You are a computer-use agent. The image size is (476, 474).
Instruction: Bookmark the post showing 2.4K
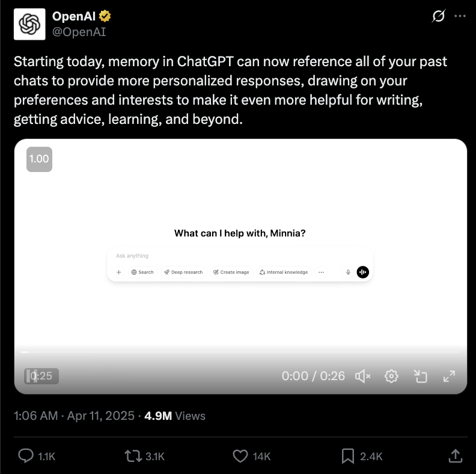347,457
